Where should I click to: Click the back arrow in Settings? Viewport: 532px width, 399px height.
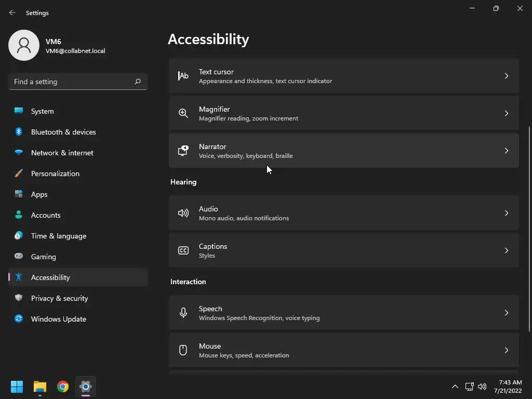12,12
